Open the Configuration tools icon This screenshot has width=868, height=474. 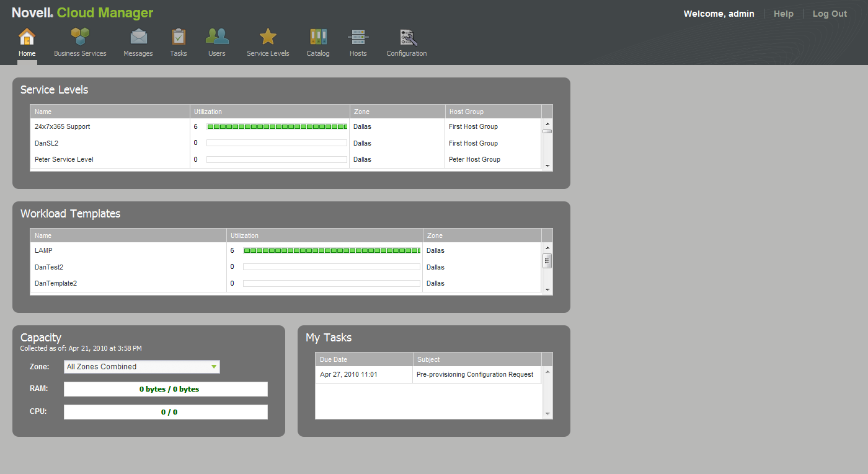click(407, 37)
